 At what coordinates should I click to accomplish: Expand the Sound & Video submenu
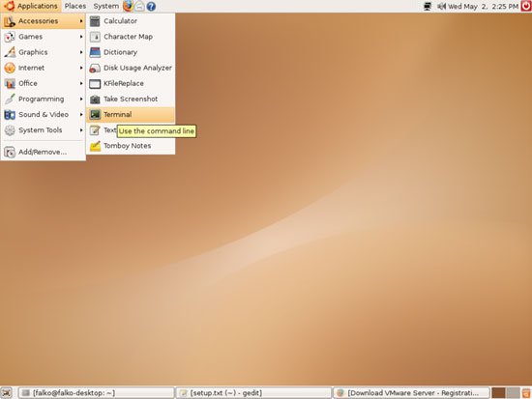[44, 115]
